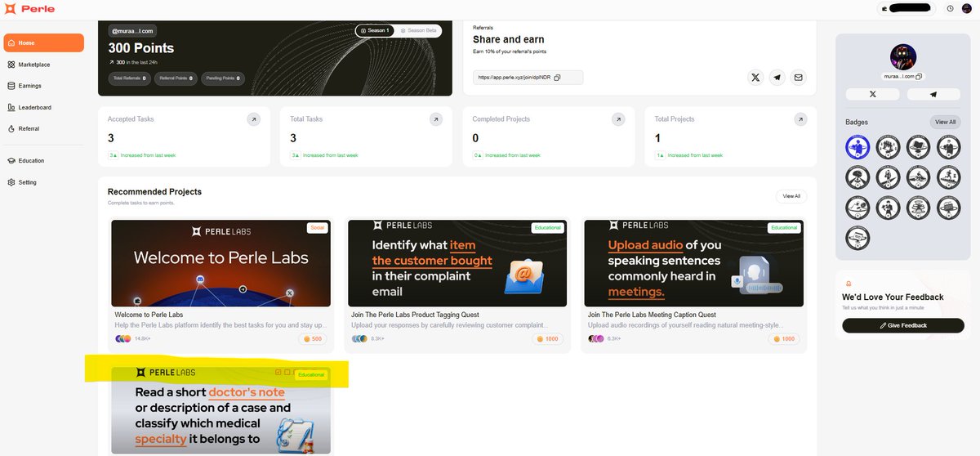The width and height of the screenshot is (980, 456).
Task: Click the Marketplace sidebar icon
Action: tap(11, 65)
